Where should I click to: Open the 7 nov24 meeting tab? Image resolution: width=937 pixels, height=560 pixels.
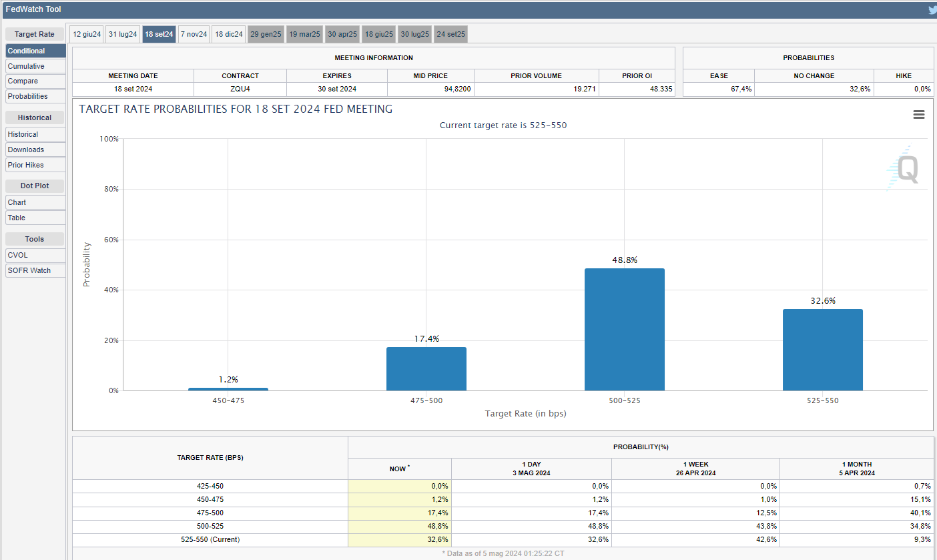(194, 34)
